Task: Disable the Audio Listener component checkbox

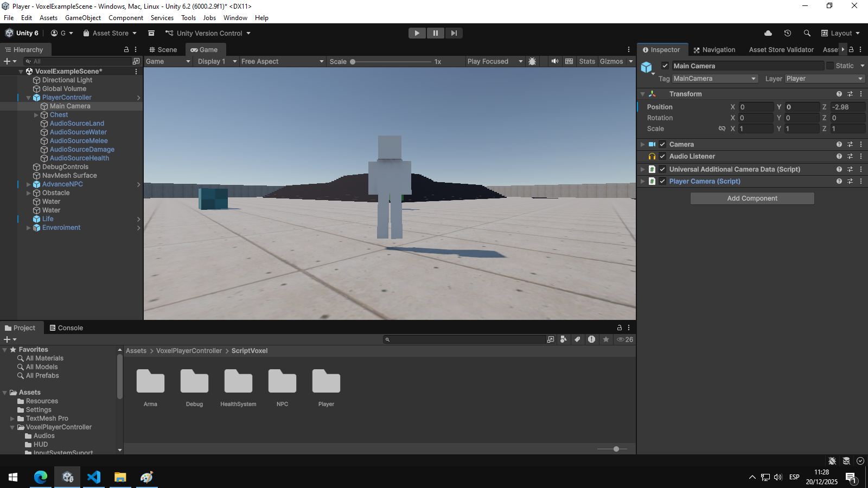Action: tap(662, 156)
